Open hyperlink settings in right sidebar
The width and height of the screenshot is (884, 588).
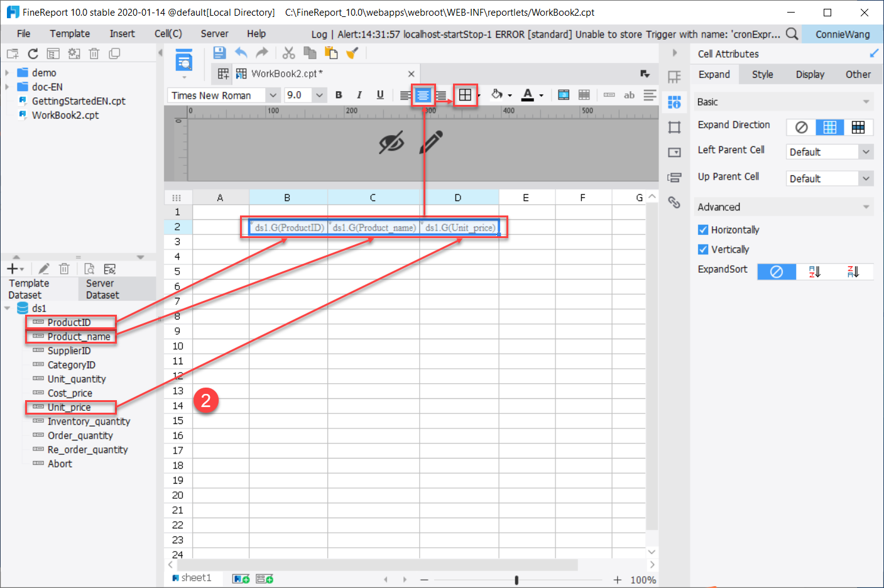[x=674, y=202]
